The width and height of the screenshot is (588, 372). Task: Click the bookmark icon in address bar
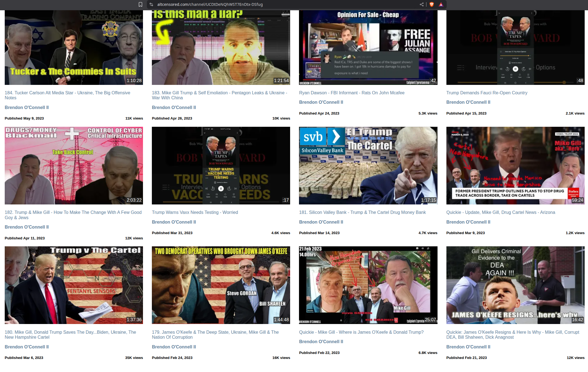click(x=140, y=4)
